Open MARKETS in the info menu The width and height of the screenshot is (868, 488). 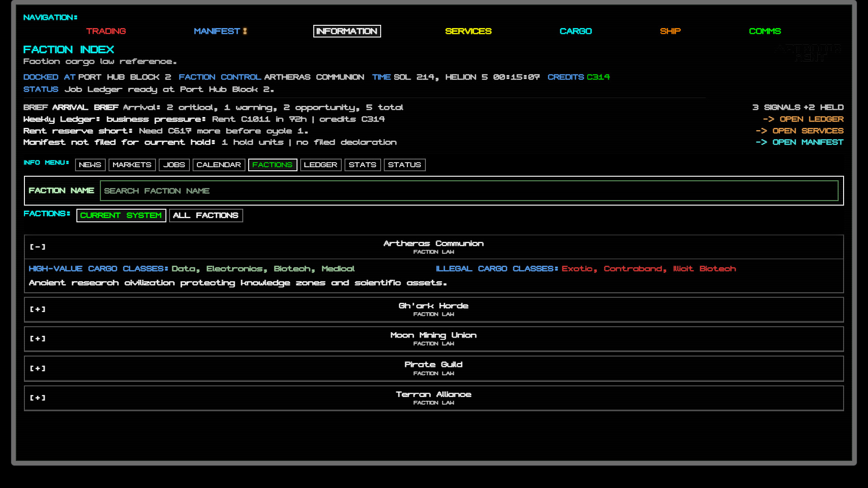click(x=132, y=165)
